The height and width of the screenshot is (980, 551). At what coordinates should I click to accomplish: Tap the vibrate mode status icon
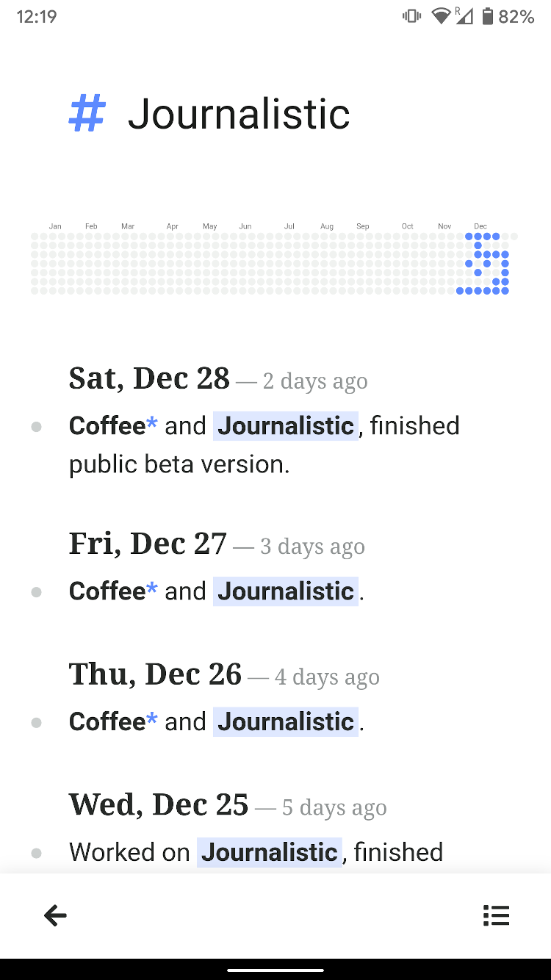click(411, 16)
